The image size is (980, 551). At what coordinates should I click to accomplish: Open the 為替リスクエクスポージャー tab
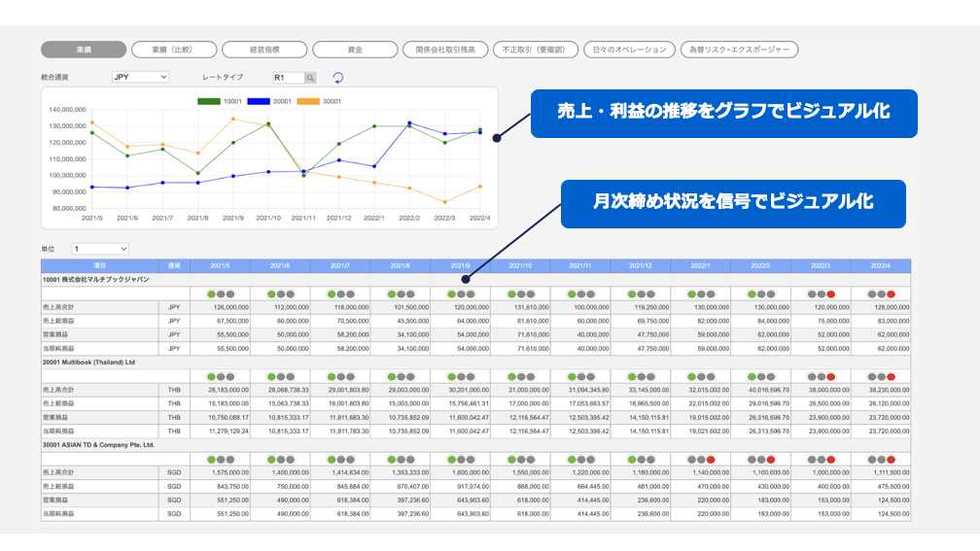[740, 50]
